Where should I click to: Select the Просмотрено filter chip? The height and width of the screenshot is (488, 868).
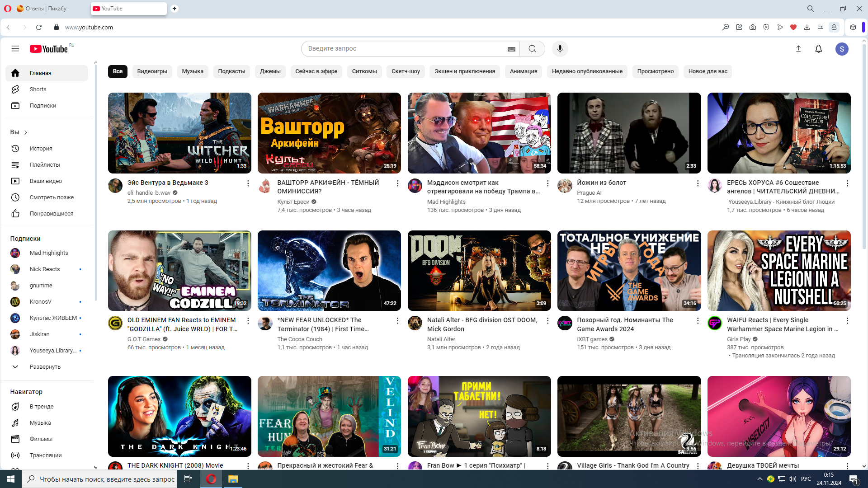(x=655, y=71)
